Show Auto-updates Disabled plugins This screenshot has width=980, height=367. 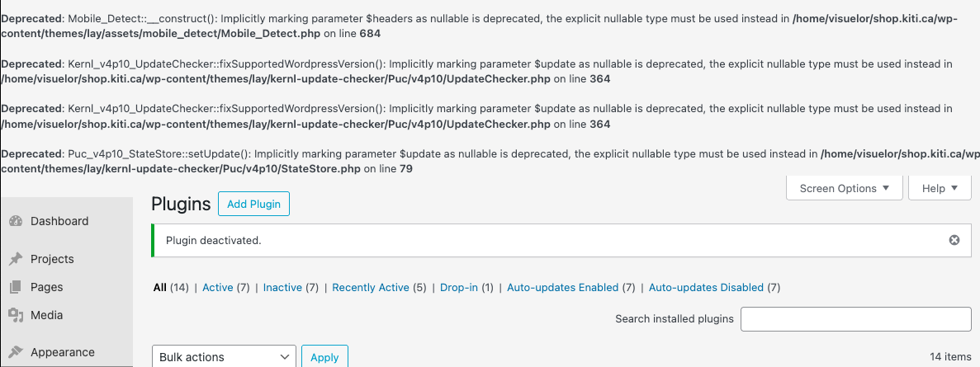[x=706, y=288]
